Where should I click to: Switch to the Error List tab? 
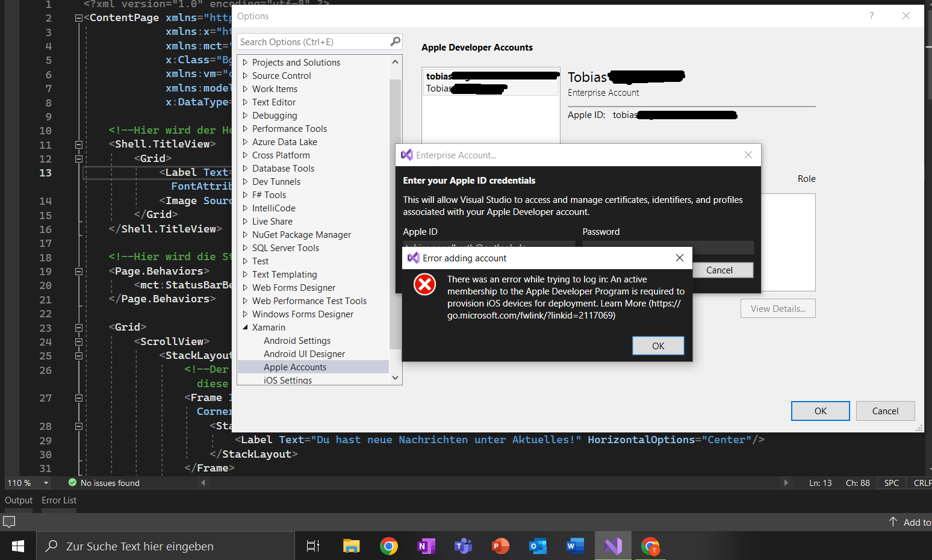[x=59, y=500]
